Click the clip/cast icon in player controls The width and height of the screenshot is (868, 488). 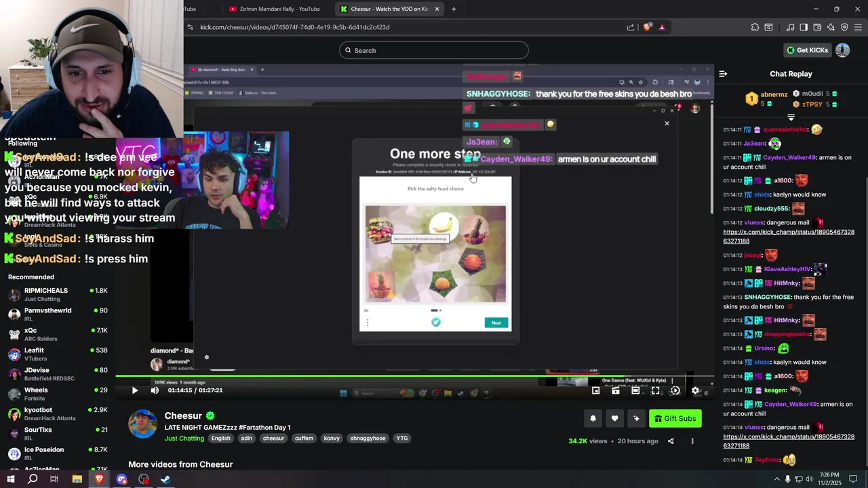pyautogui.click(x=615, y=390)
